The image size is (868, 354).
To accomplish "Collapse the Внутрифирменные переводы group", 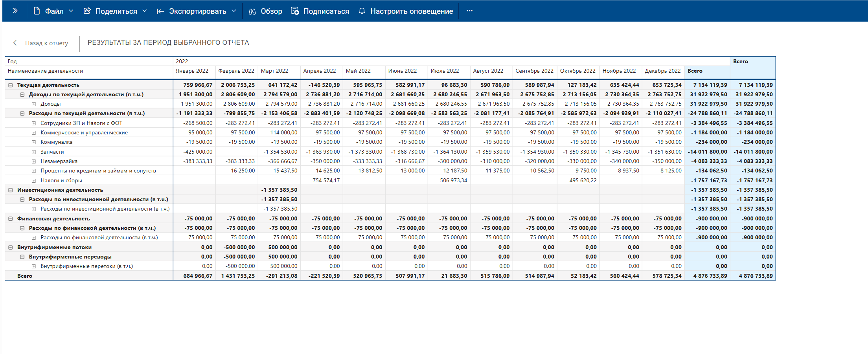I will (22, 257).
